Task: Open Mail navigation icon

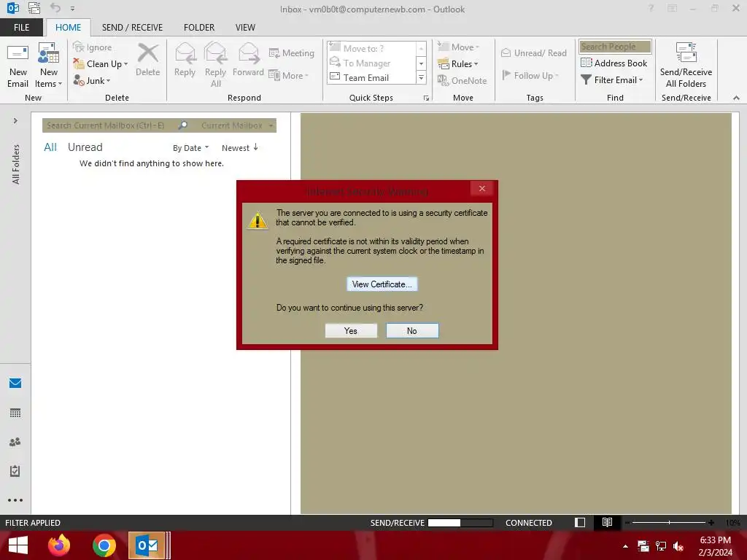Action: tap(15, 383)
